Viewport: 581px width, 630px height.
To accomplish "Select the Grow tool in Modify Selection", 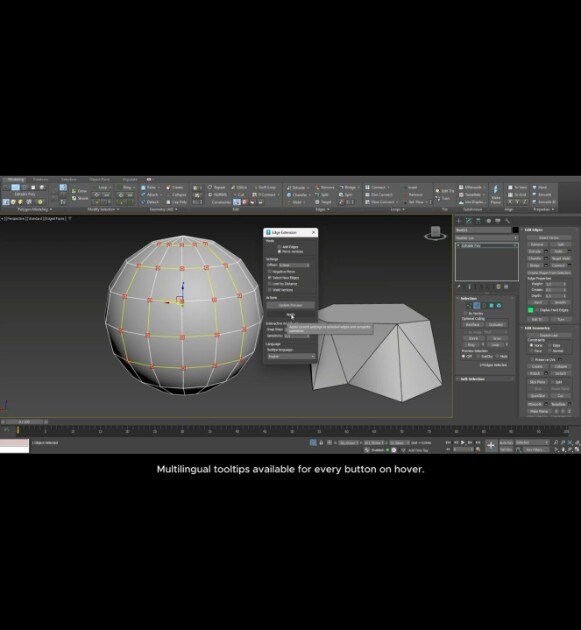I will 79,191.
